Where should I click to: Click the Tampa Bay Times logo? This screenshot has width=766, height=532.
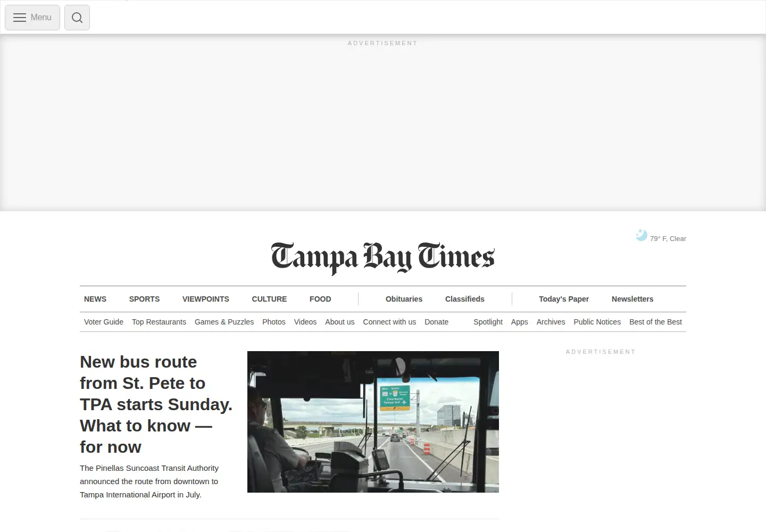click(383, 258)
